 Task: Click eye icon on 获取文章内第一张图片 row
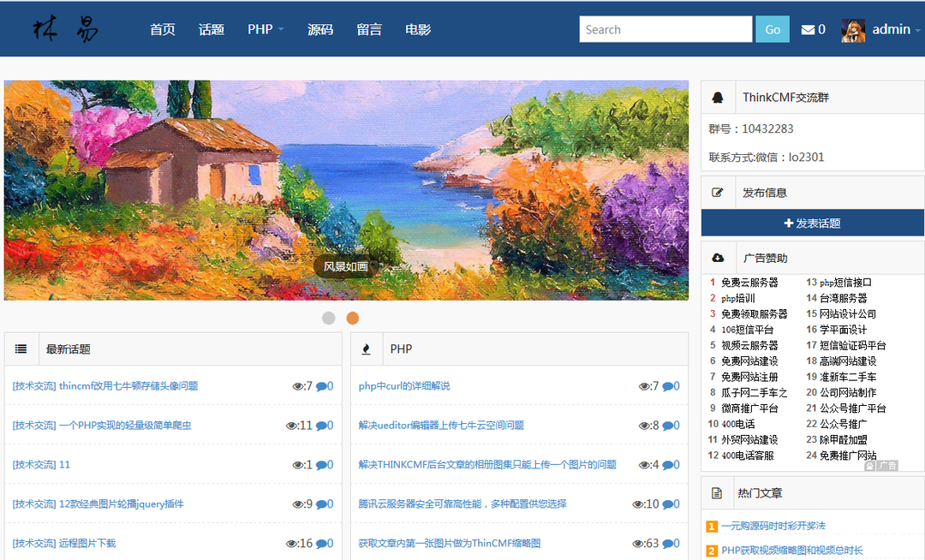pos(638,544)
